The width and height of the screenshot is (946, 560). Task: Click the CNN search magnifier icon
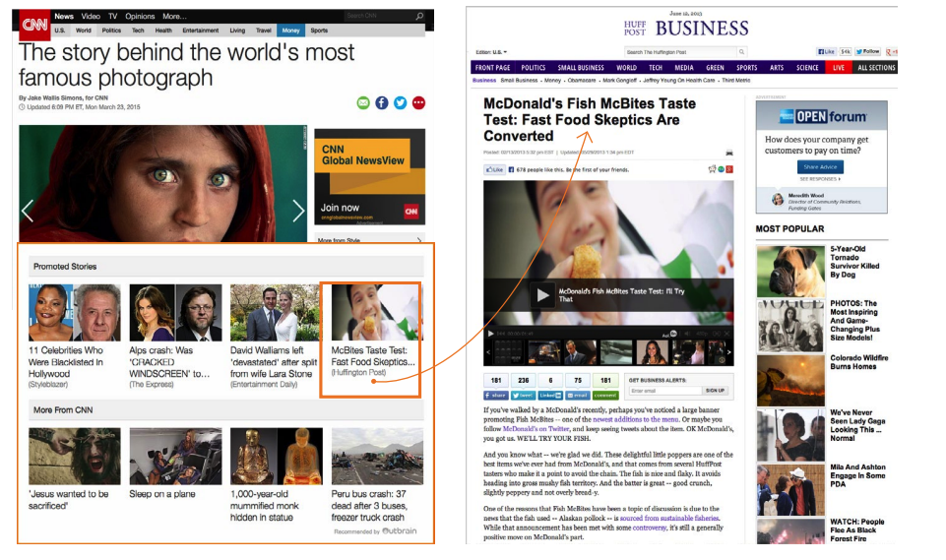pyautogui.click(x=418, y=17)
